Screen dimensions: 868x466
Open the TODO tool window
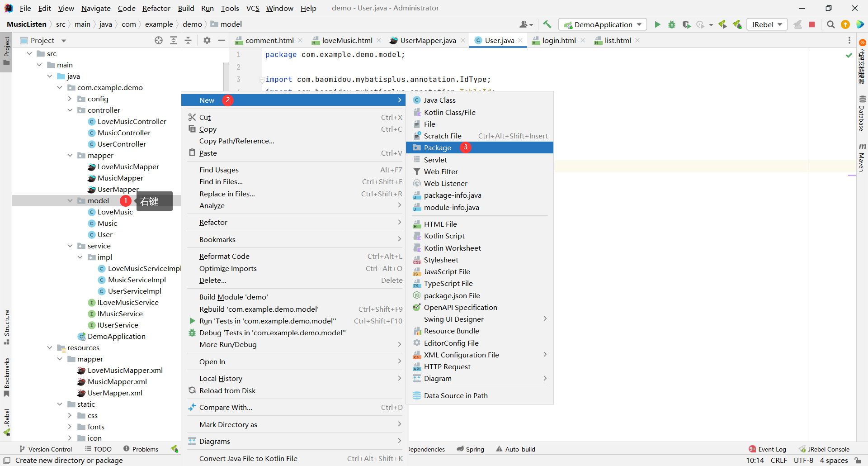98,449
